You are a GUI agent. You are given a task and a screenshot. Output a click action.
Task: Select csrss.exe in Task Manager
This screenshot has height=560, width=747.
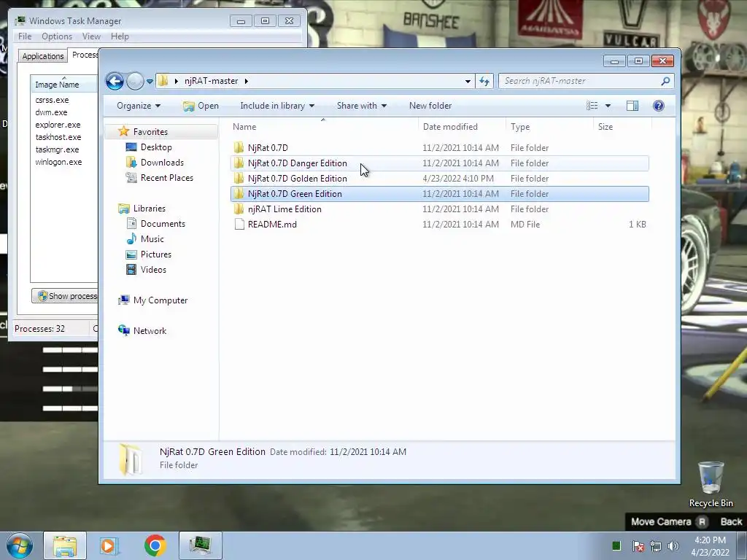[52, 100]
